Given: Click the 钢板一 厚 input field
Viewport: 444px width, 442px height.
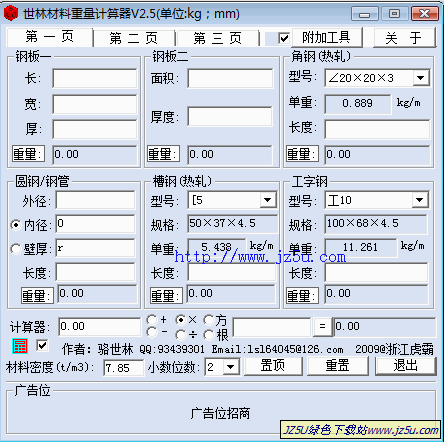Looking at the screenshot, I should click(95, 129).
